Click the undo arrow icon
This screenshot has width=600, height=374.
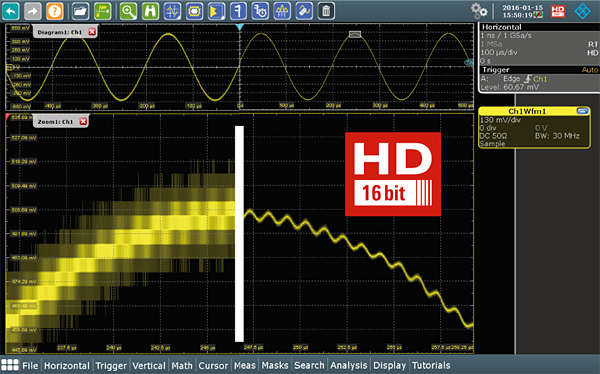(11, 11)
